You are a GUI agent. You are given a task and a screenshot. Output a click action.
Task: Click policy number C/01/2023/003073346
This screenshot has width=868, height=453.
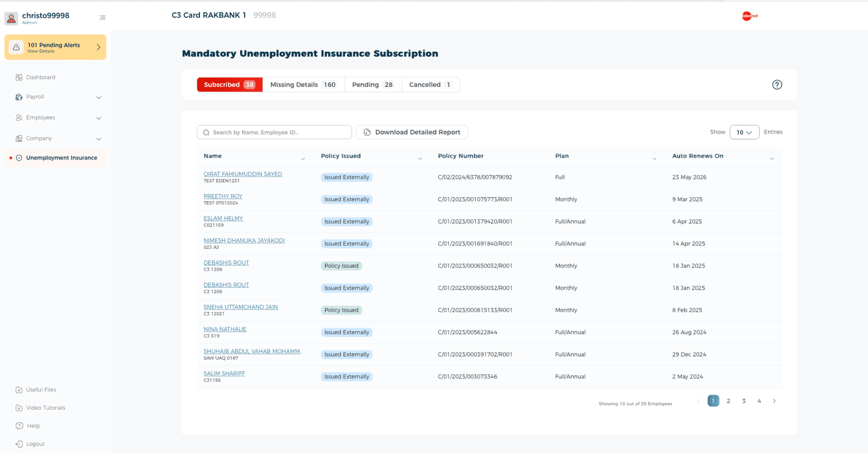click(x=467, y=377)
